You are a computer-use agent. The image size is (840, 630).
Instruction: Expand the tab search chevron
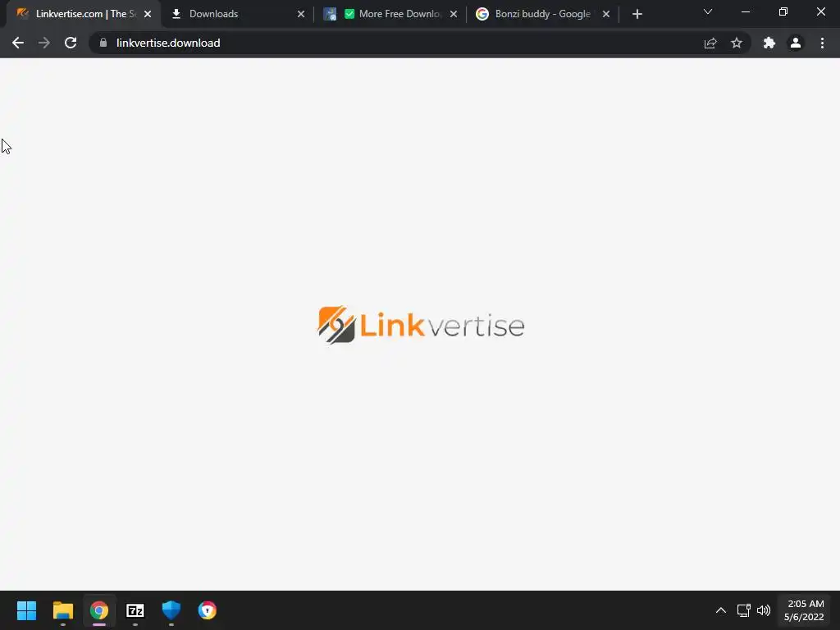pos(708,11)
